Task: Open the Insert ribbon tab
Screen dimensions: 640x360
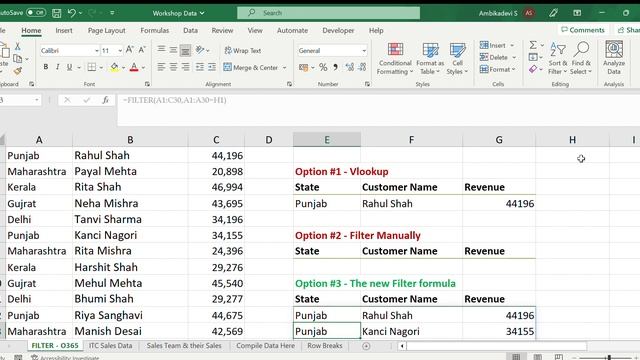Action: point(64,31)
